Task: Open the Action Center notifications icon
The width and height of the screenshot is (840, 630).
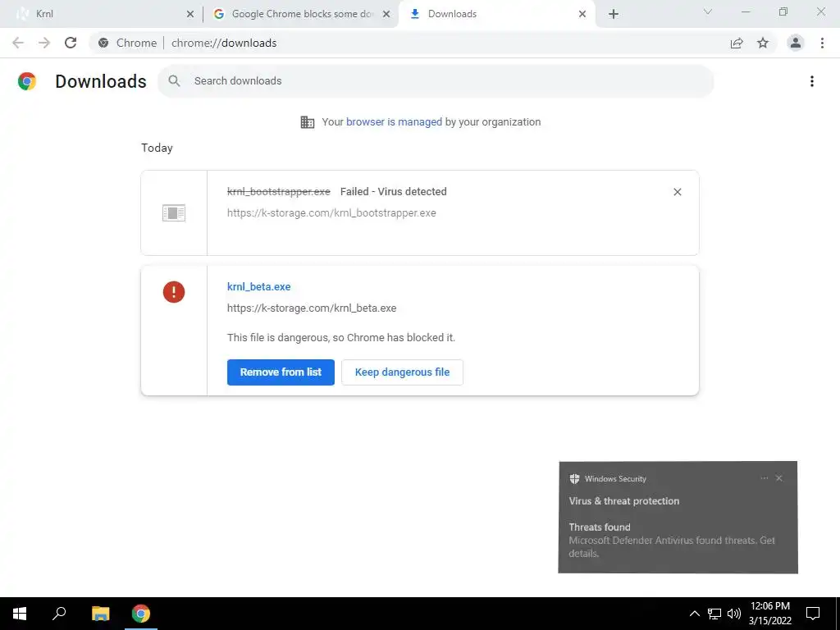Action: pos(813,614)
